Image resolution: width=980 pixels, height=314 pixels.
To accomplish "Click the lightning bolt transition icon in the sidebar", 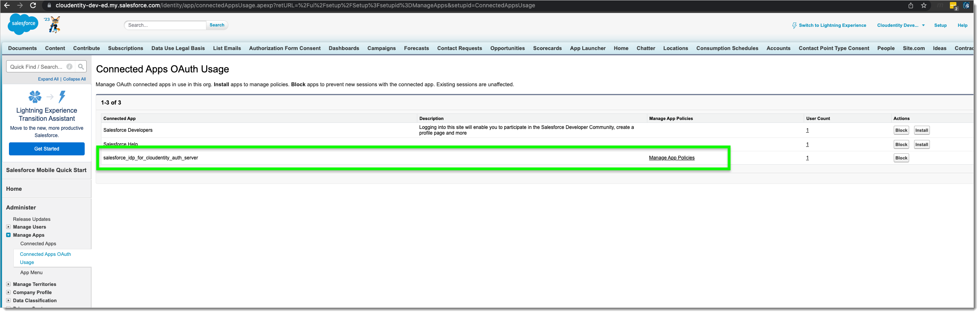I will (62, 96).
